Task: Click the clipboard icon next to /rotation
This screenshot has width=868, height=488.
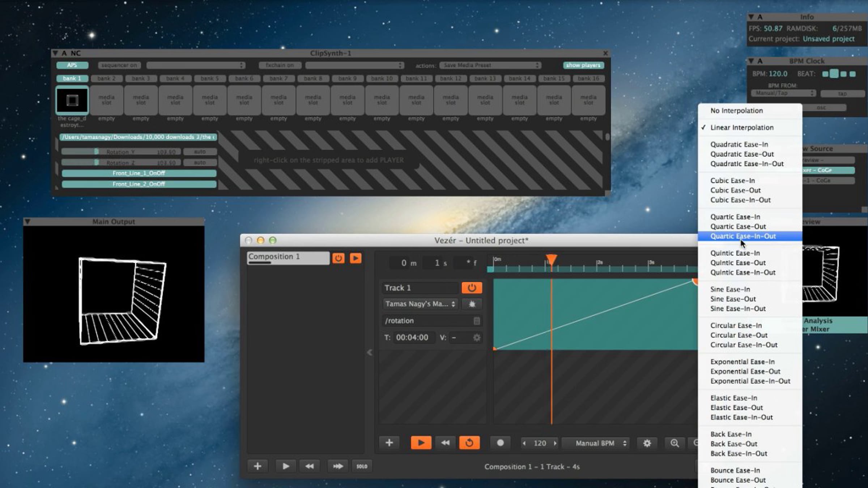Action: click(x=477, y=321)
